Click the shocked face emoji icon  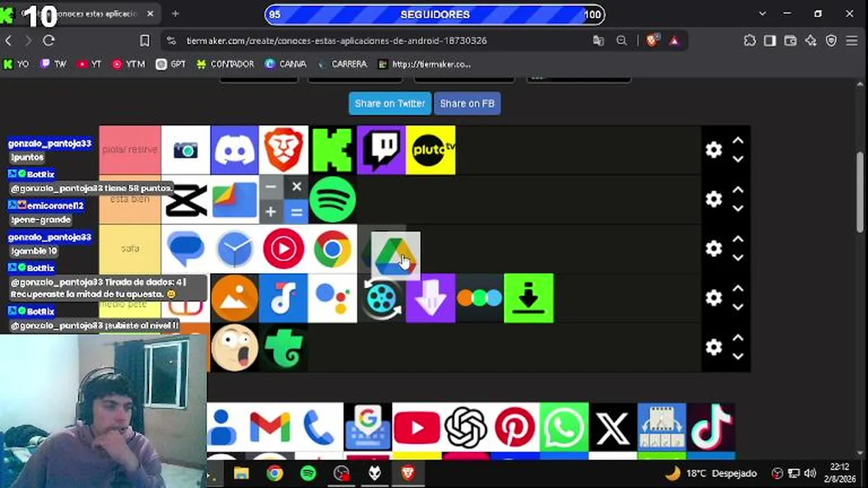pyautogui.click(x=235, y=348)
